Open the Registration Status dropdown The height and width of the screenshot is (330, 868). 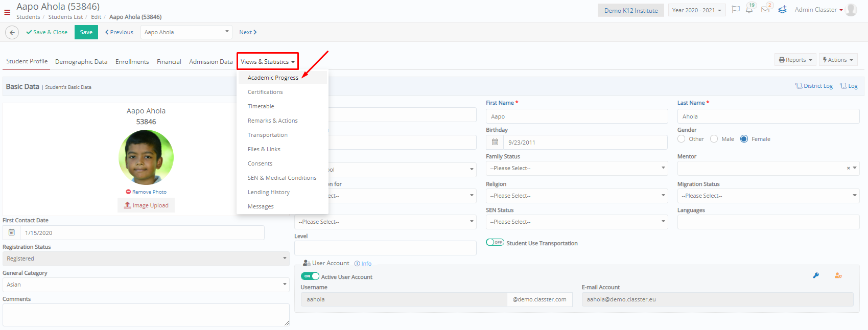click(146, 258)
